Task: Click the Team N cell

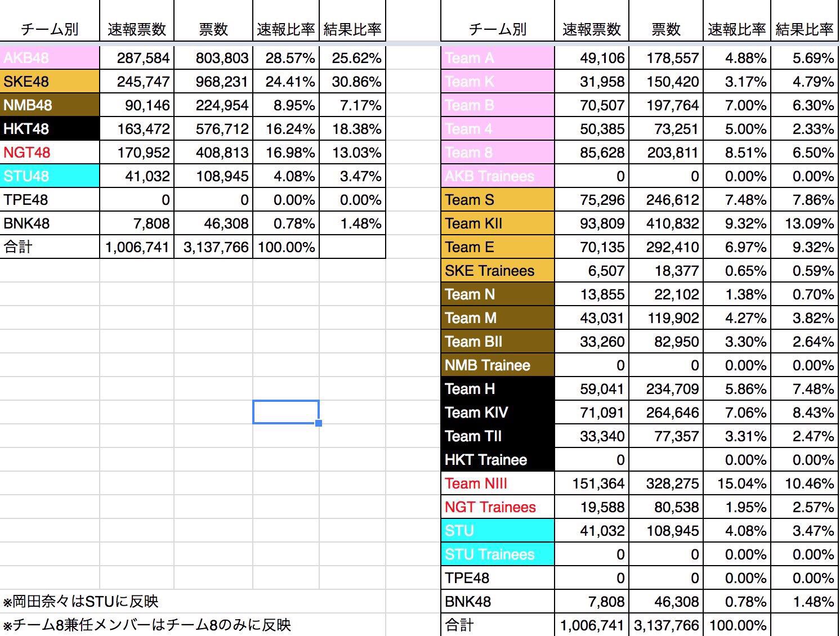Action: pyautogui.click(x=498, y=294)
